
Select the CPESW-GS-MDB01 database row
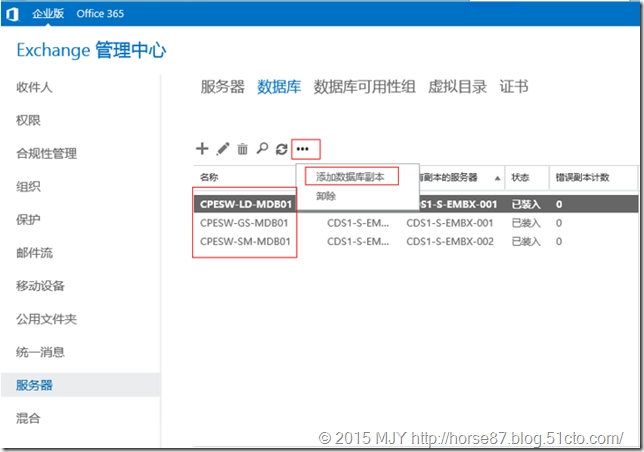click(x=245, y=222)
